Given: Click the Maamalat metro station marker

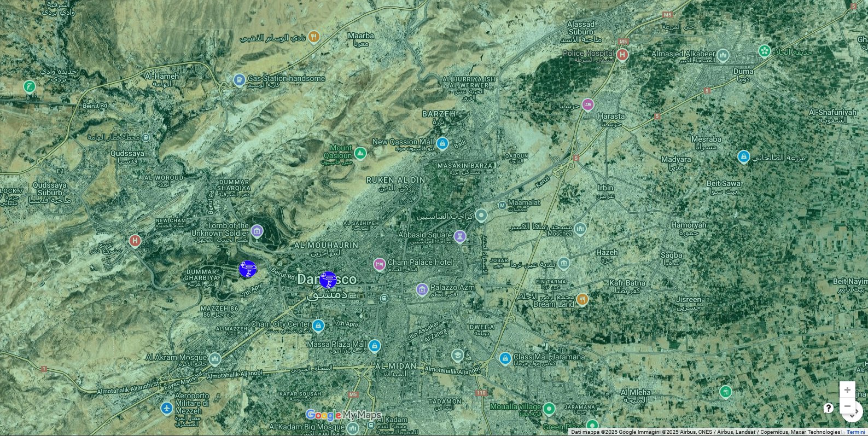Looking at the screenshot, I should [502, 205].
